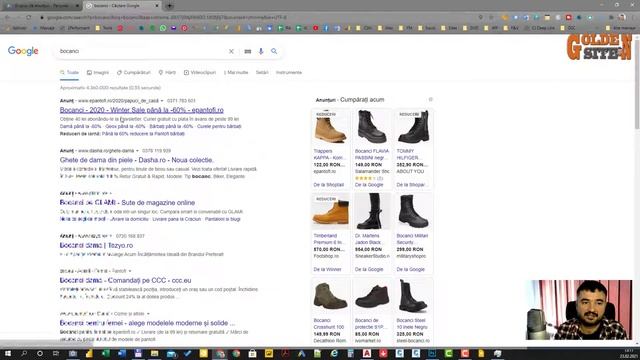Expand dropdown arrow above Bocanci pe GLAMI ad
Screen dimensions: 640x360
pyautogui.click(x=110, y=194)
